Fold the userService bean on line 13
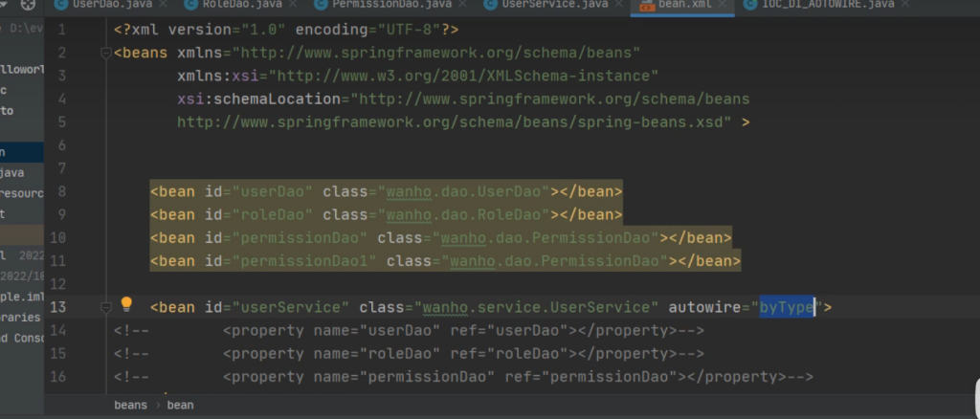 tap(105, 307)
